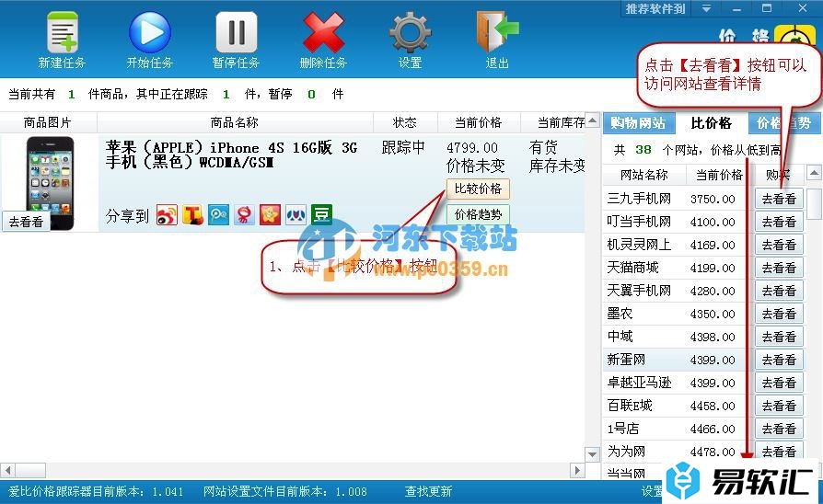Share to Sina Weibo icon

(167, 215)
